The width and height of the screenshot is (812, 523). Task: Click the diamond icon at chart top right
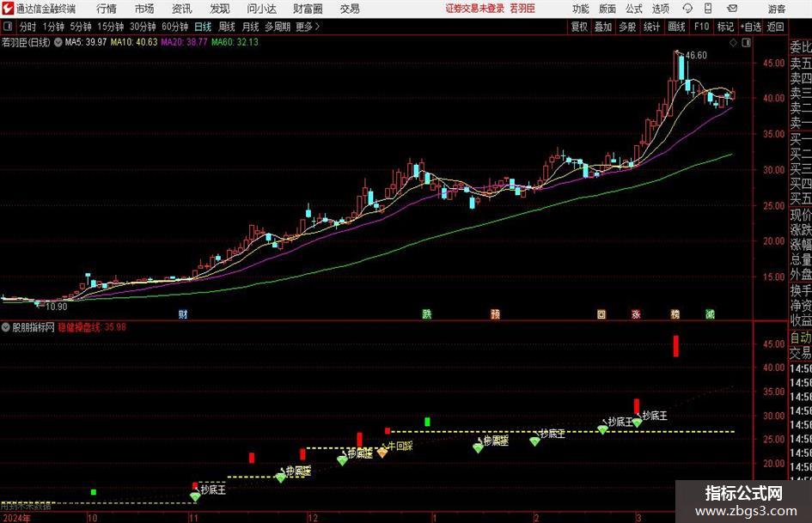[733, 43]
